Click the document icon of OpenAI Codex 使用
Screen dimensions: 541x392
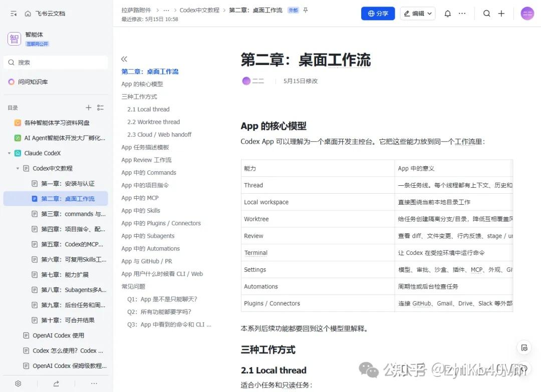pos(26,335)
